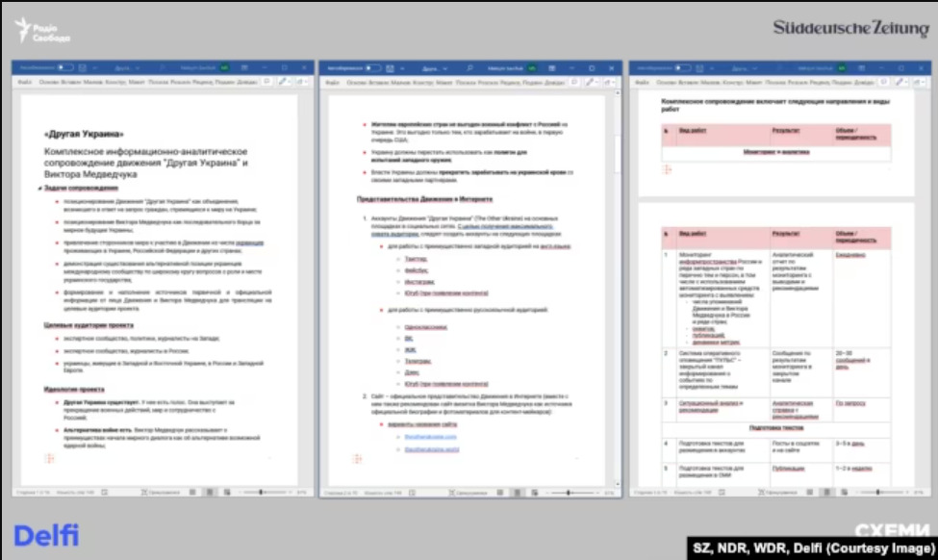
Task: Click the zoom slider in the left window
Action: pos(264,493)
